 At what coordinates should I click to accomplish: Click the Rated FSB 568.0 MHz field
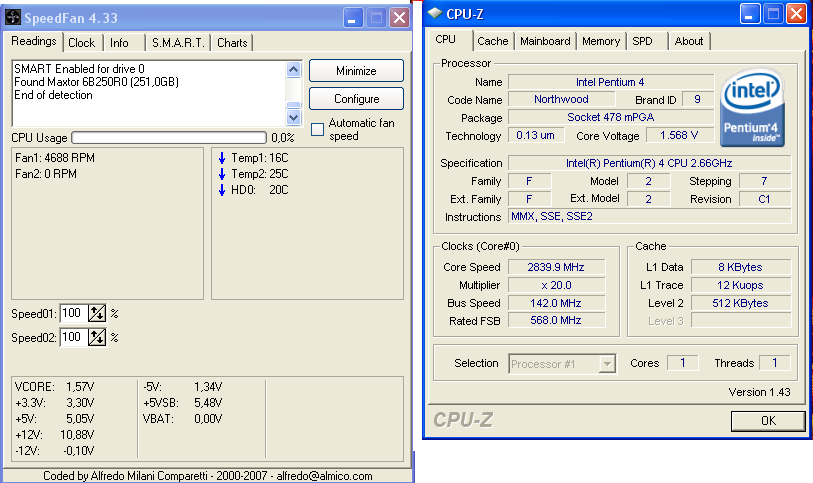click(x=556, y=320)
